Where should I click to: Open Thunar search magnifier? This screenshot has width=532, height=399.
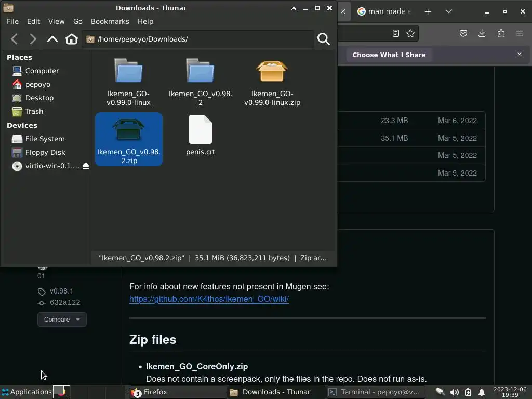[x=323, y=39]
